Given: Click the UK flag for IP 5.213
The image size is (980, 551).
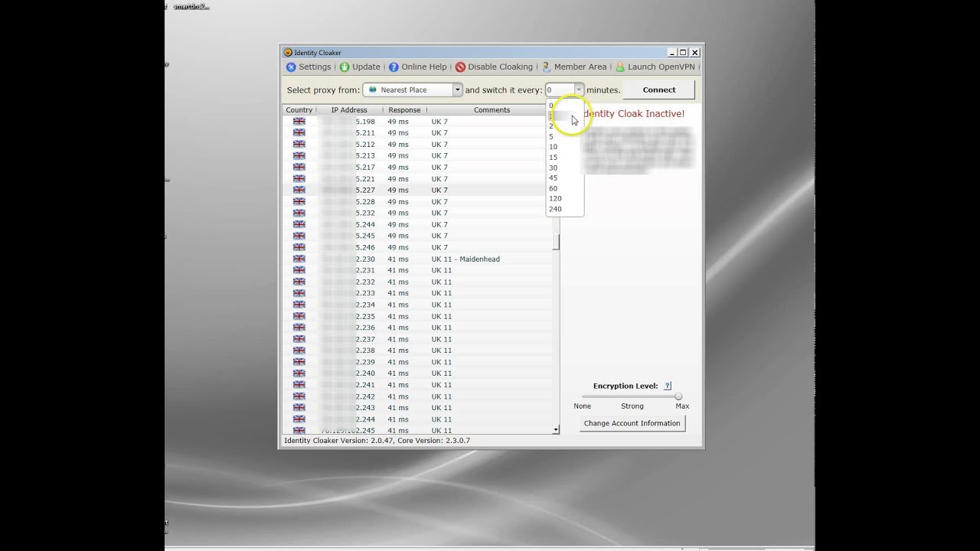Looking at the screenshot, I should point(299,156).
